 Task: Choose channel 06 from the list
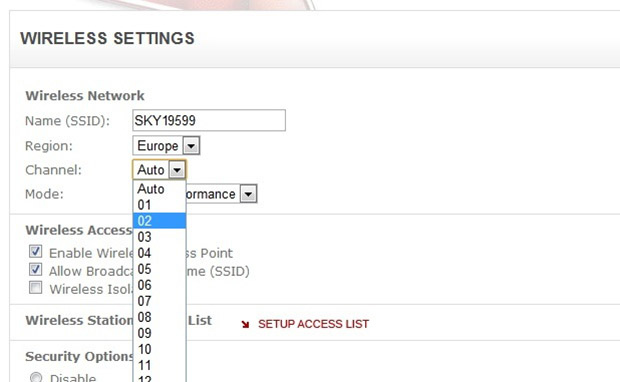[159, 285]
